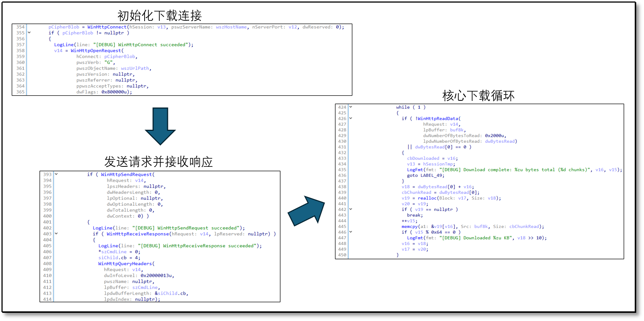This screenshot has width=644, height=321.
Task: Click line number 400 in the gutter
Action: coord(47,216)
